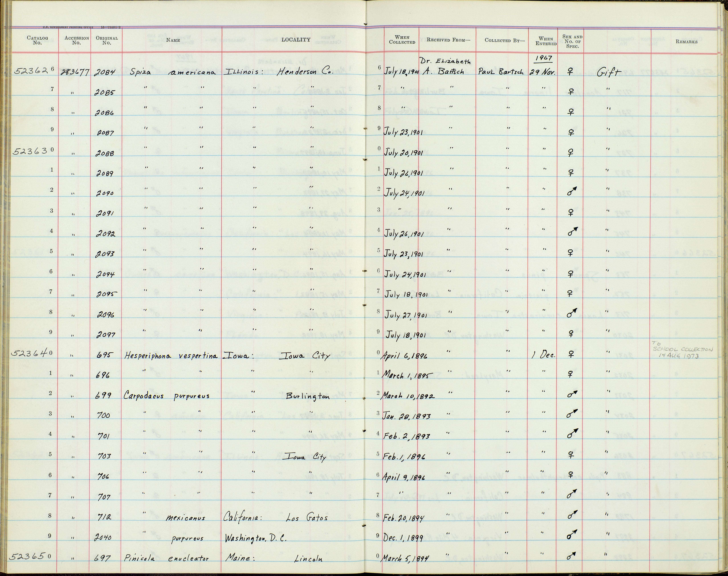The height and width of the screenshot is (576, 728).
Task: Select the date "Feb. 1, 1896"
Action: [x=404, y=456]
